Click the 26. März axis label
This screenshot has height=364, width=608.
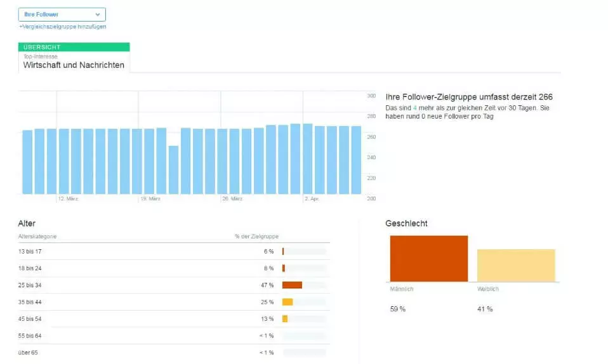tap(232, 198)
